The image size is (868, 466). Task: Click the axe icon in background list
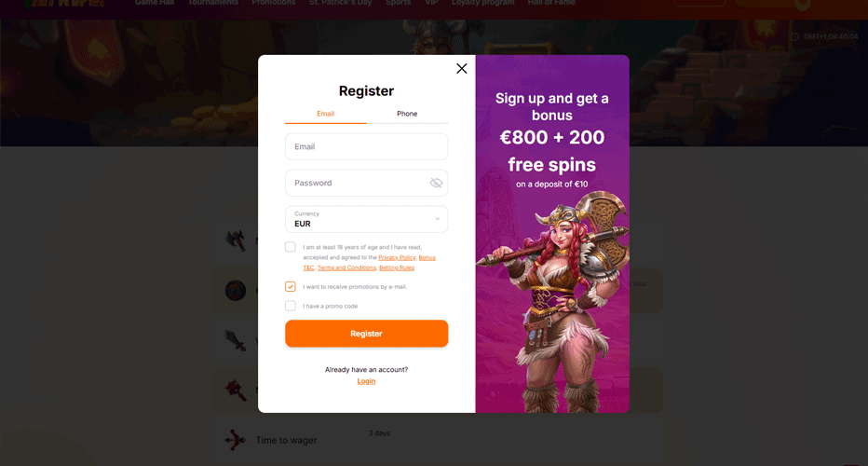point(237,240)
